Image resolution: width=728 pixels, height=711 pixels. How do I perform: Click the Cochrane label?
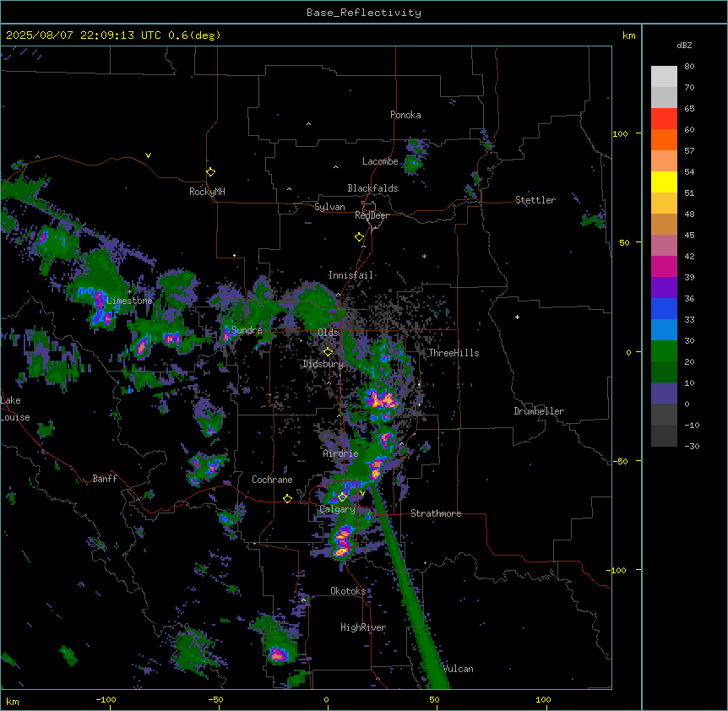[272, 480]
